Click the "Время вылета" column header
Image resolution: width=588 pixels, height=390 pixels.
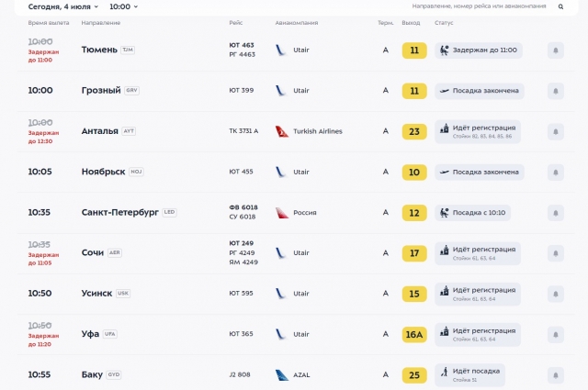[46, 22]
